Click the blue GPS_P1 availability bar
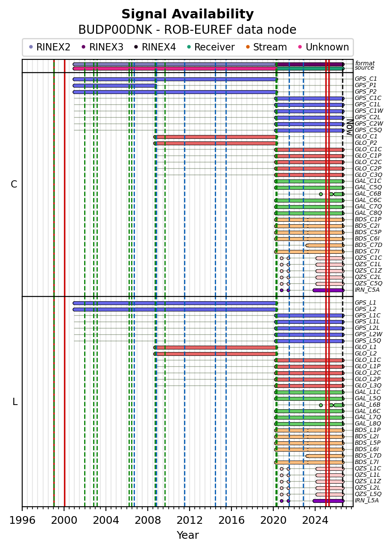Viewport: 392px width, 549px height. 115,85
